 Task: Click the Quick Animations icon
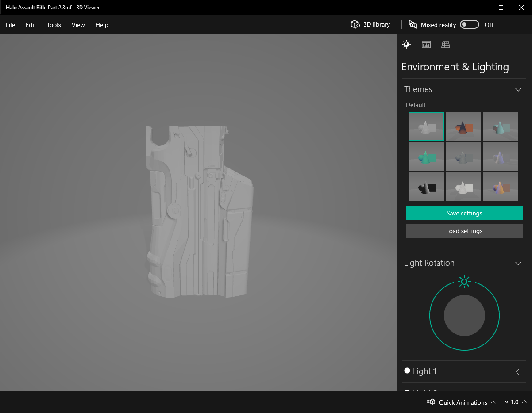[431, 402]
